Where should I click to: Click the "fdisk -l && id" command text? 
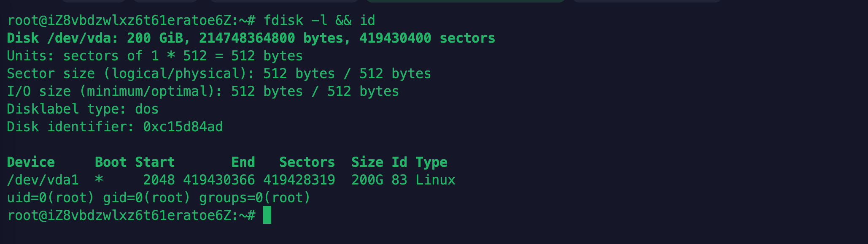click(319, 20)
